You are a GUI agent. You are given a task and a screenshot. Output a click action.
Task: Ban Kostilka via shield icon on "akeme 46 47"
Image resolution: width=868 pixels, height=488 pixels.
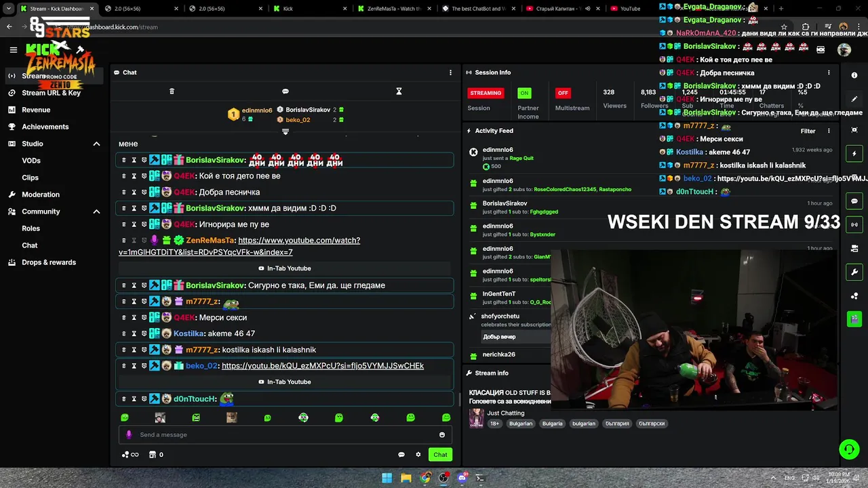144,333
